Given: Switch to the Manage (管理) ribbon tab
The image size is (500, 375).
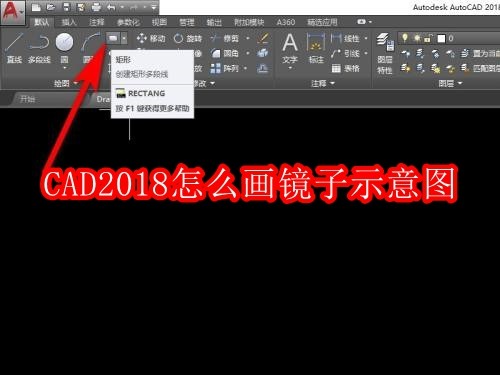Looking at the screenshot, I should (x=187, y=22).
